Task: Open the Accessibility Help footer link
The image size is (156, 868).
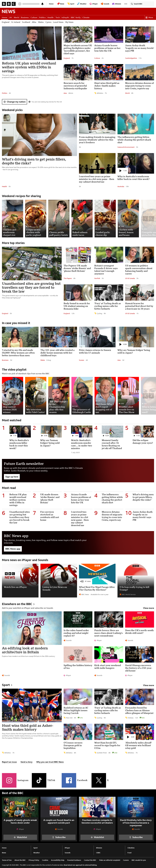Action: pos(58,860)
